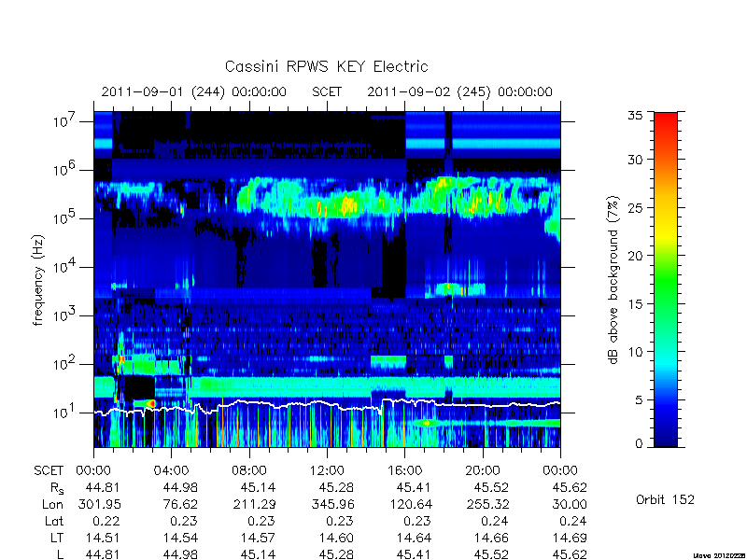
Task: Select local time value '14.66'
Action: coord(491,538)
